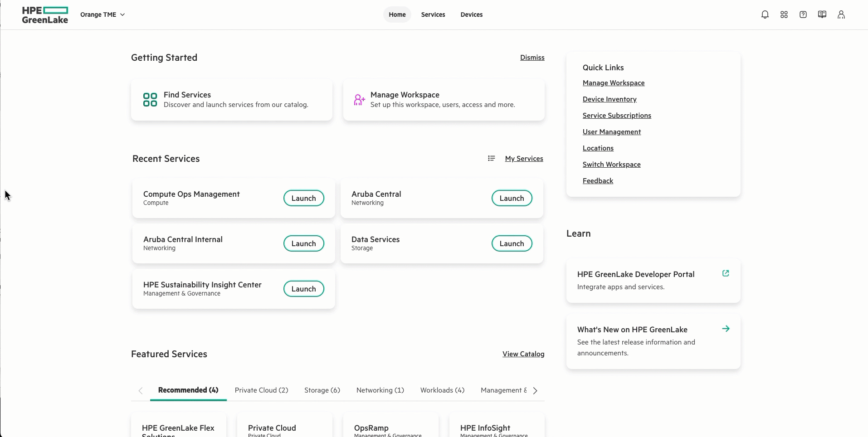The width and height of the screenshot is (868, 437).
Task: Launch Aruba Central
Action: click(x=512, y=198)
